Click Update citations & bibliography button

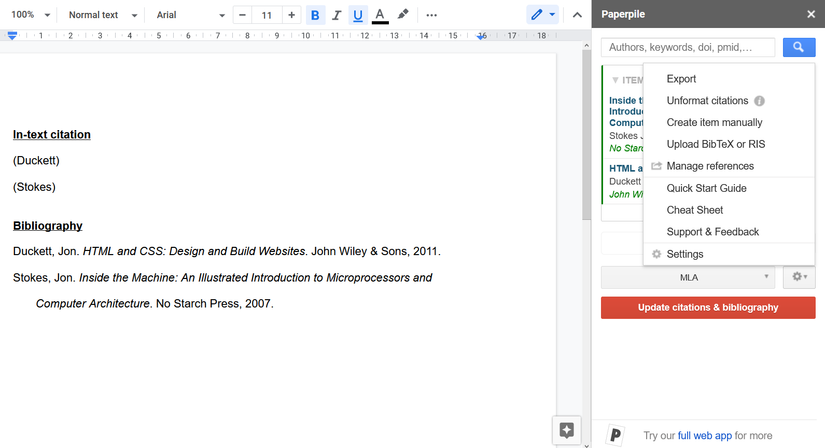[x=708, y=307]
